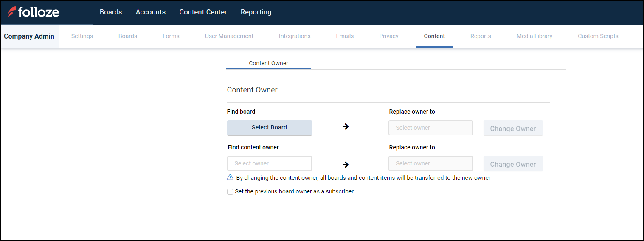Image resolution: width=644 pixels, height=241 pixels.
Task: Open Replace owner dropdown for content owner
Action: point(430,163)
